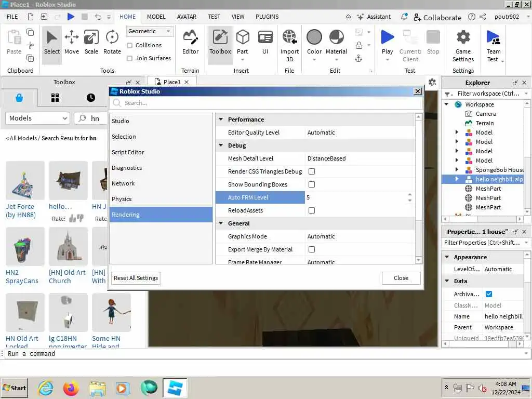Collapse the Debug section

click(x=221, y=145)
